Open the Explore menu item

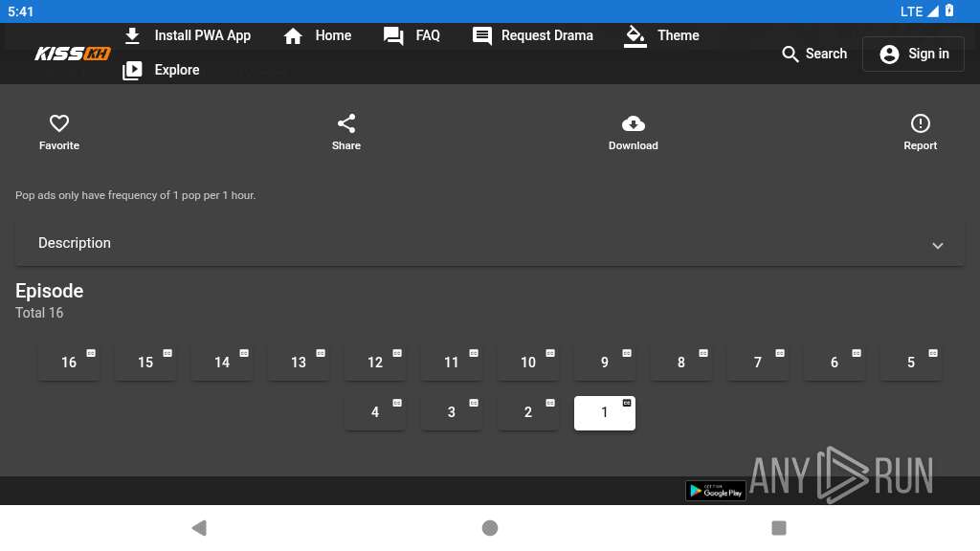click(x=161, y=70)
